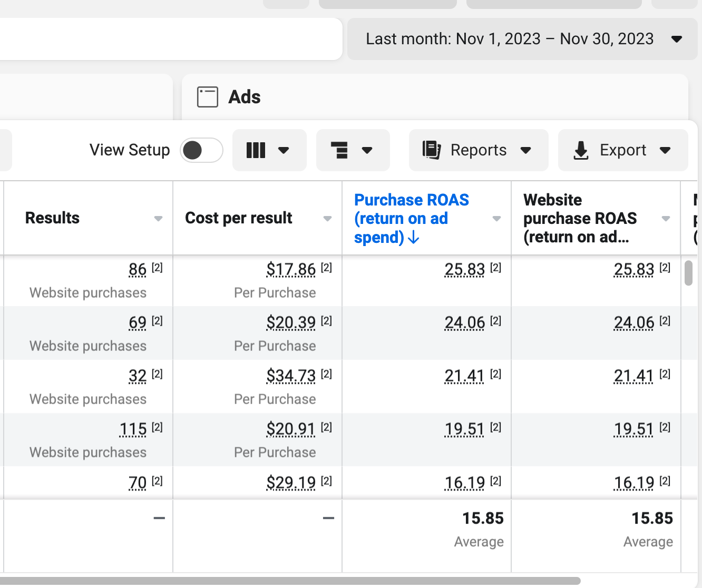Image resolution: width=702 pixels, height=588 pixels.
Task: Click the horizontal scrollbar at bottom
Action: 290,581
